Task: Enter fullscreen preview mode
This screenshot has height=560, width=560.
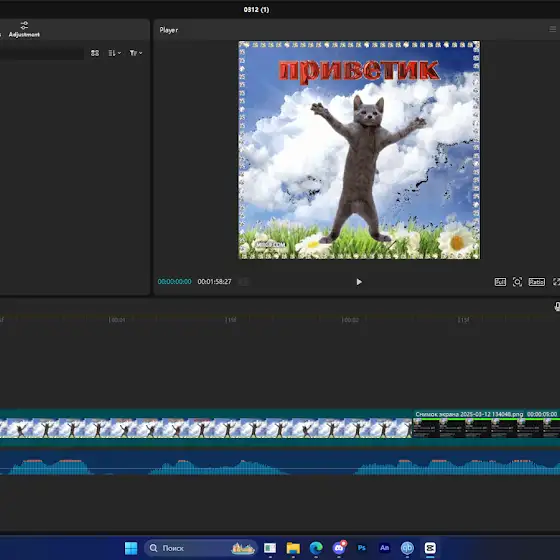Action: 556,282
